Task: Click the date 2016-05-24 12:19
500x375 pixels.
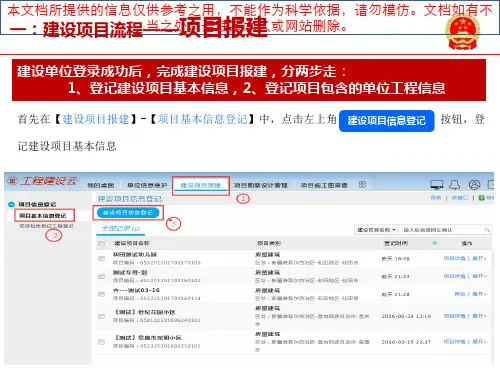Action: 406,316
